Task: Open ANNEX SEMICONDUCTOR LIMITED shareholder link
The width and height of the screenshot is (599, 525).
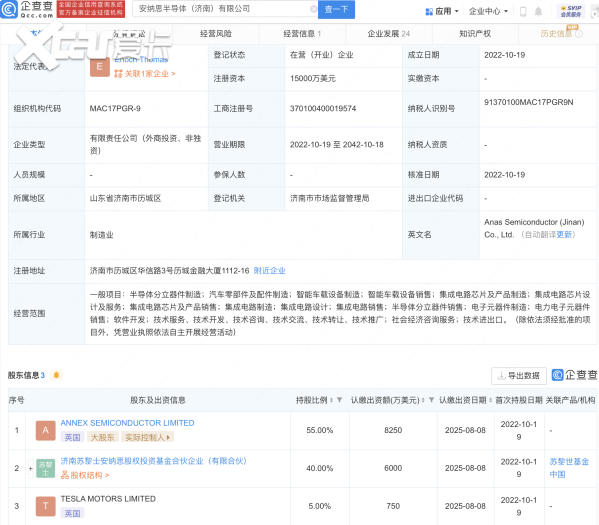Action: point(127,423)
